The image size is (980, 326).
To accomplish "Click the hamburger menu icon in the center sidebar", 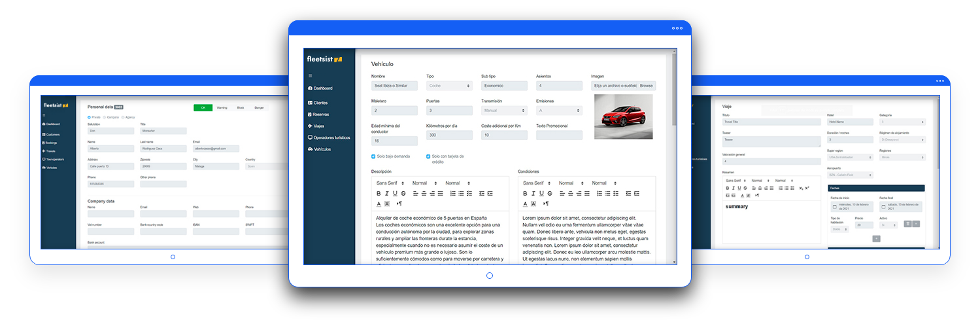I will point(310,76).
